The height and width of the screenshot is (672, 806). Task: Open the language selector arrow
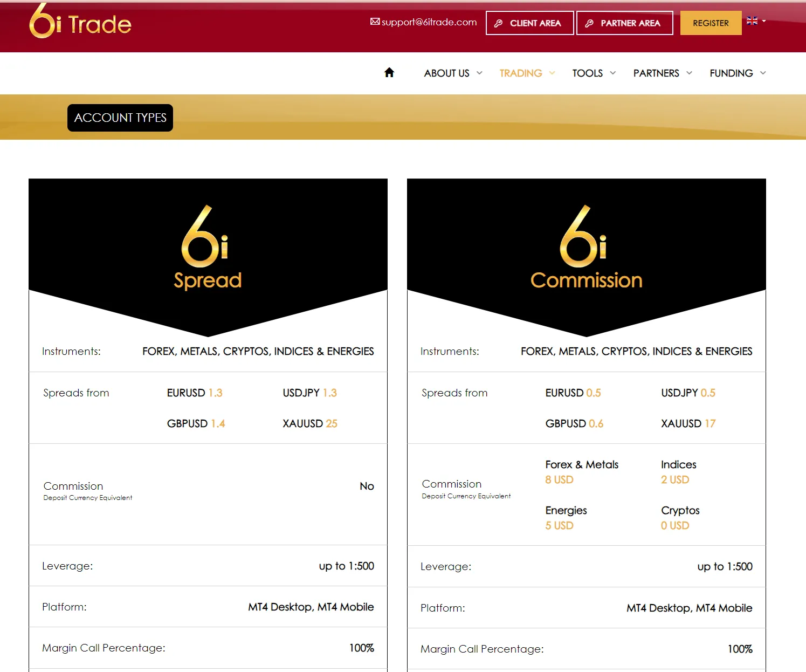(x=764, y=21)
